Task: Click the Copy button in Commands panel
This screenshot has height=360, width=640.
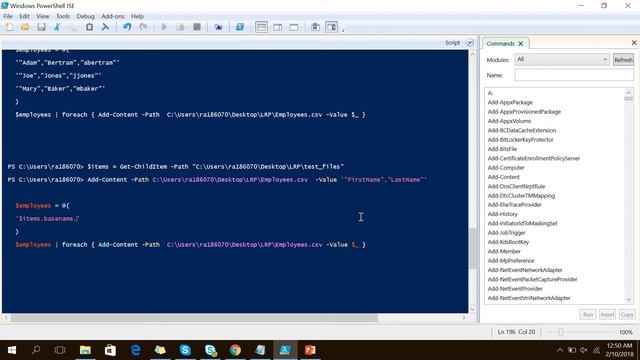Action: [x=627, y=315]
